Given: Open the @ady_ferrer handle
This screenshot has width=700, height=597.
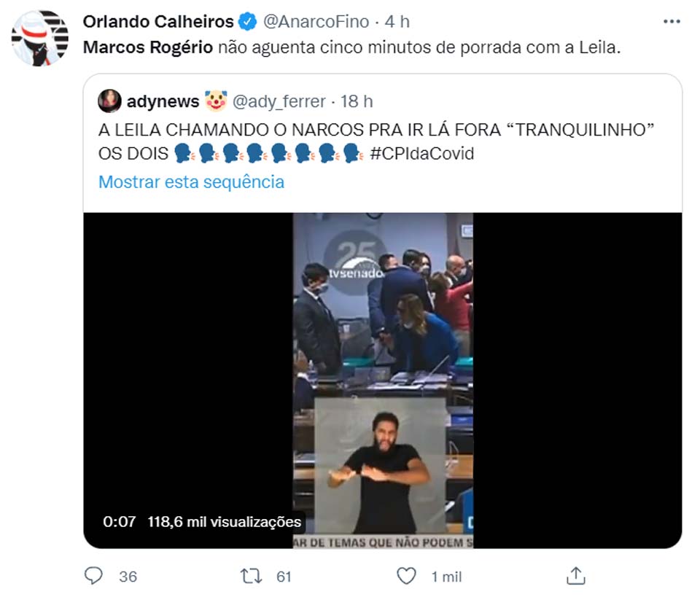Looking at the screenshot, I should point(279,102).
